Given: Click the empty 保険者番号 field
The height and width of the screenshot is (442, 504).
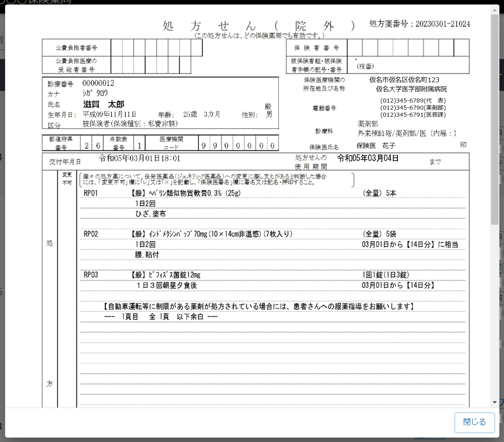Looking at the screenshot, I should [407, 48].
